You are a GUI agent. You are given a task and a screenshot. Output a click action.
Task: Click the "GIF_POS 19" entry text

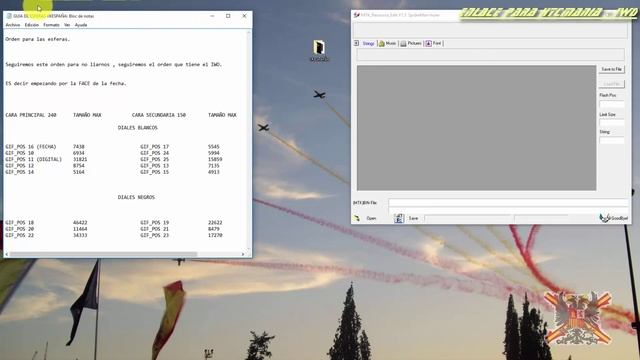point(155,223)
